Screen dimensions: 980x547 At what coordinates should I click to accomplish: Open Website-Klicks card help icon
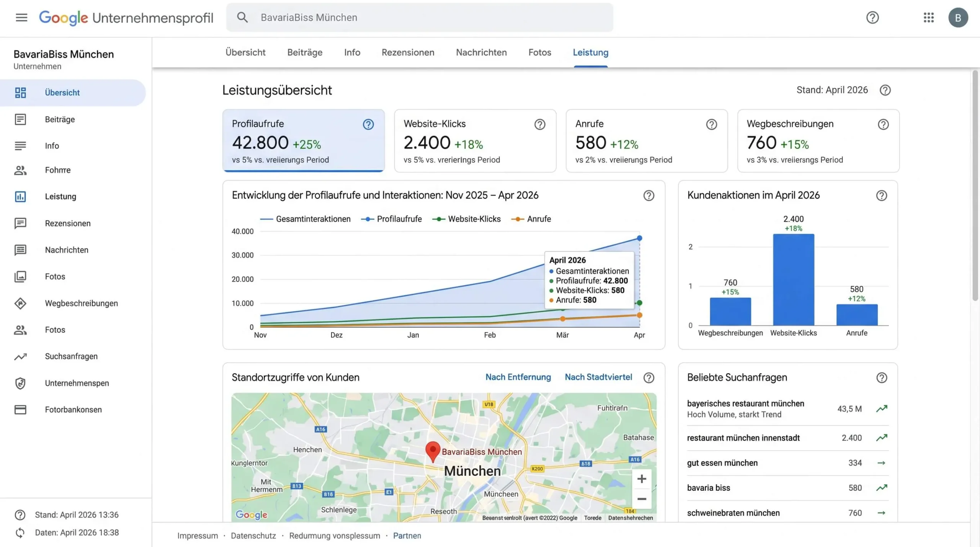point(540,124)
